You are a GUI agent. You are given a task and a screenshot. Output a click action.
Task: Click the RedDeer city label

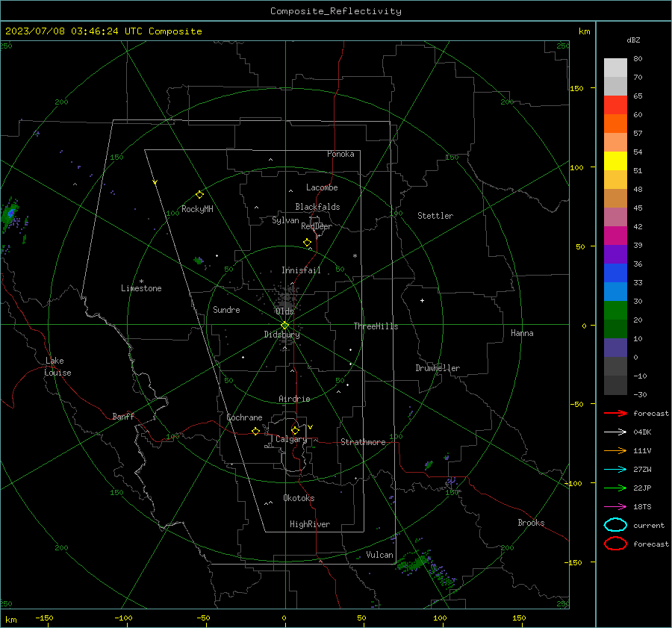coord(317,226)
